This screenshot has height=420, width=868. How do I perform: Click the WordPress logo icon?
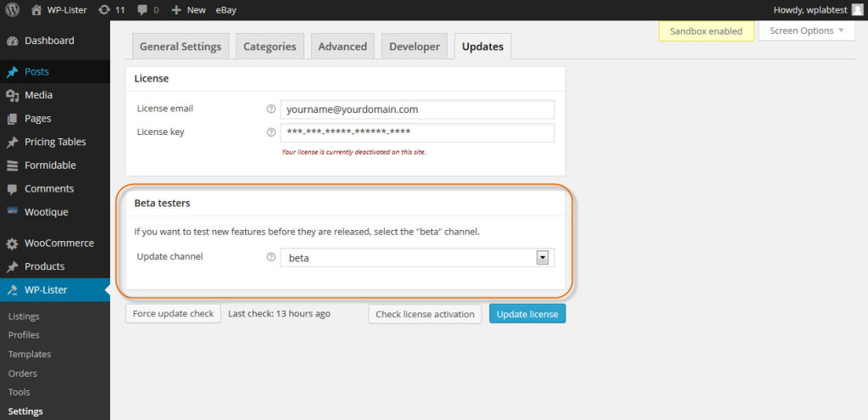(12, 9)
